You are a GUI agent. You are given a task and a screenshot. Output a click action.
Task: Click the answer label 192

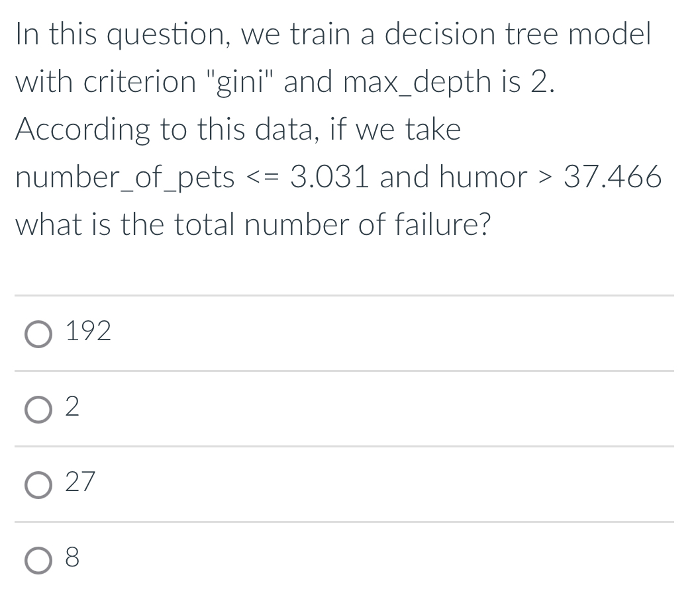(x=87, y=331)
